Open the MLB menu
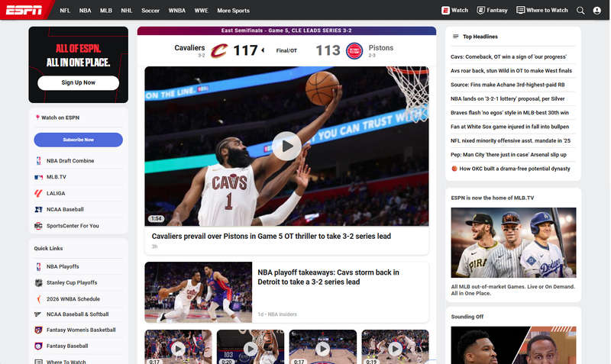The height and width of the screenshot is (364, 611). tap(106, 11)
